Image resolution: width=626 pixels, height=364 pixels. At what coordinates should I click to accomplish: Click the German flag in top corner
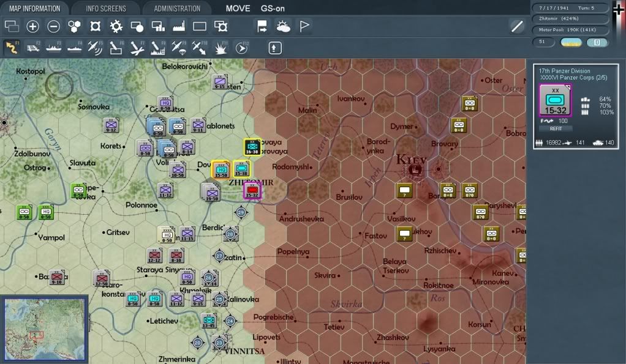(619, 9)
